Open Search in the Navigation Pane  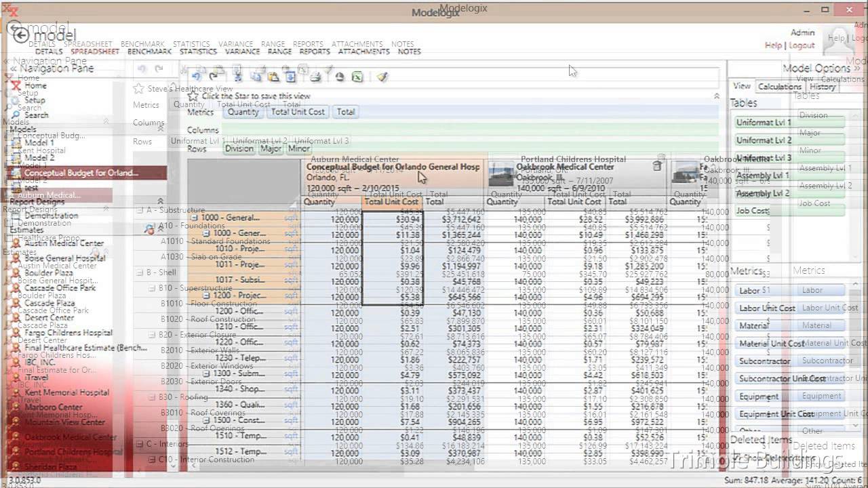point(36,115)
